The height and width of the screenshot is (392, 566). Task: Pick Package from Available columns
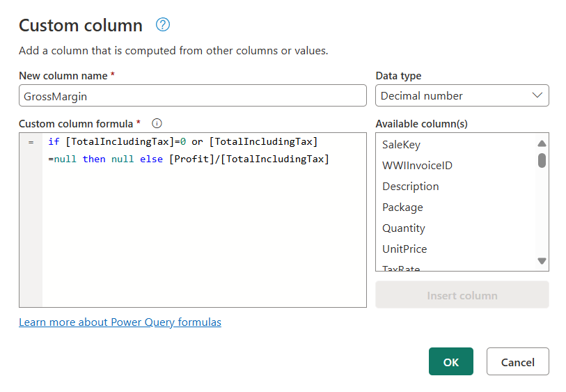click(402, 207)
